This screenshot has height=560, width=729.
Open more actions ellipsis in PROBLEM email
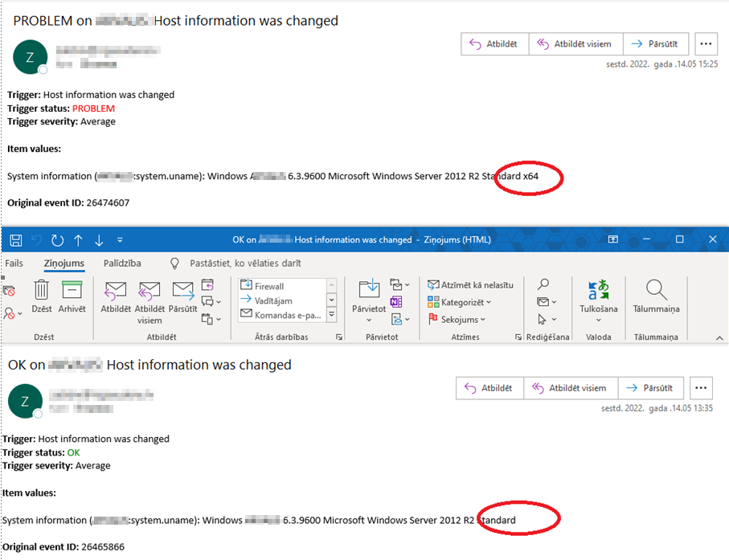[x=706, y=44]
